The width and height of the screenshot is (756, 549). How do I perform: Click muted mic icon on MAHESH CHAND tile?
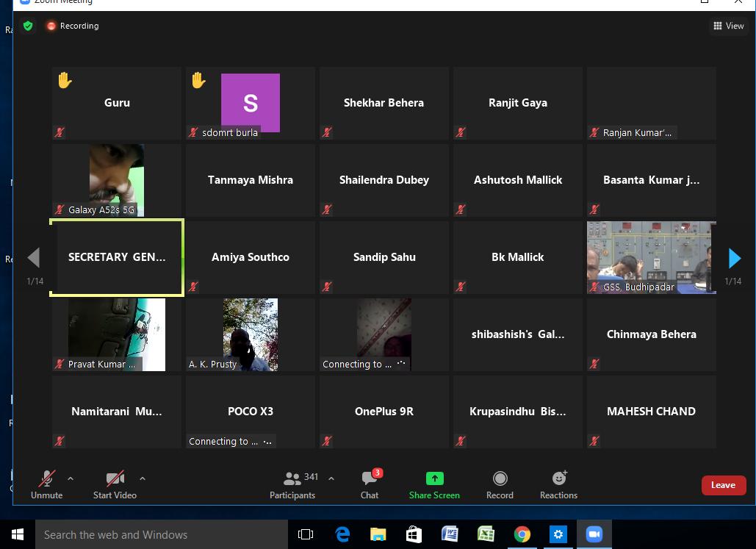pyautogui.click(x=594, y=441)
